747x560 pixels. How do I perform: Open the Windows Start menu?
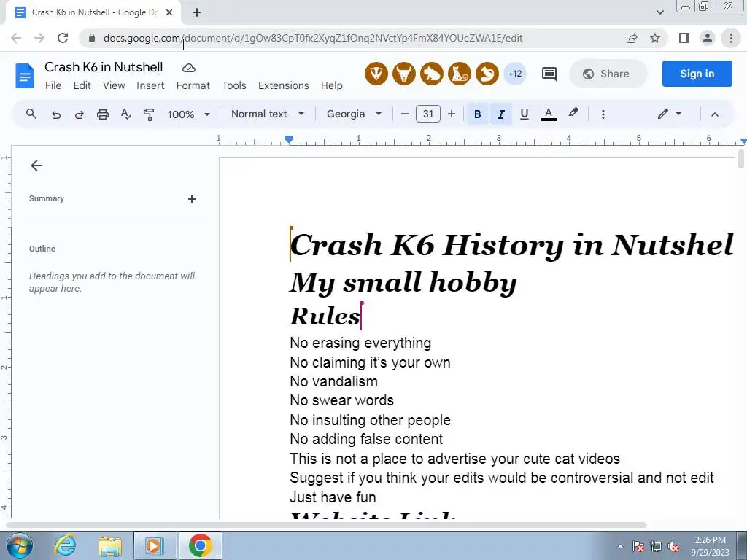19,545
